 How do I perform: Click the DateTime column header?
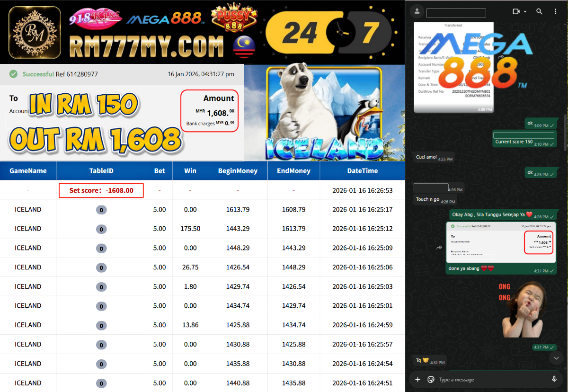[362, 171]
